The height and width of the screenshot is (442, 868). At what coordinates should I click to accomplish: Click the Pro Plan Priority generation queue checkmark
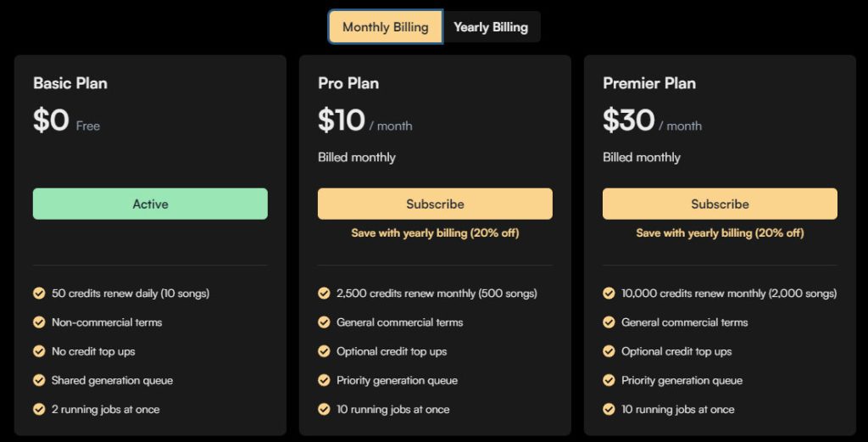pos(324,380)
